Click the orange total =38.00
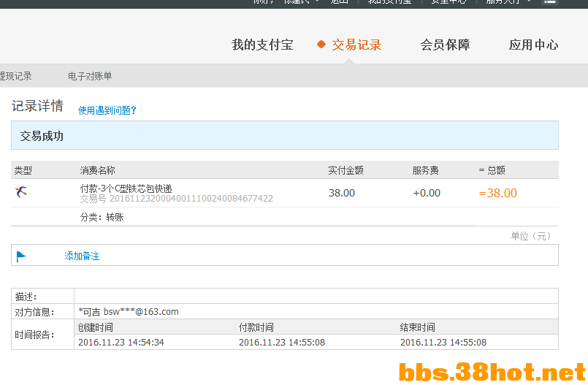 point(497,193)
